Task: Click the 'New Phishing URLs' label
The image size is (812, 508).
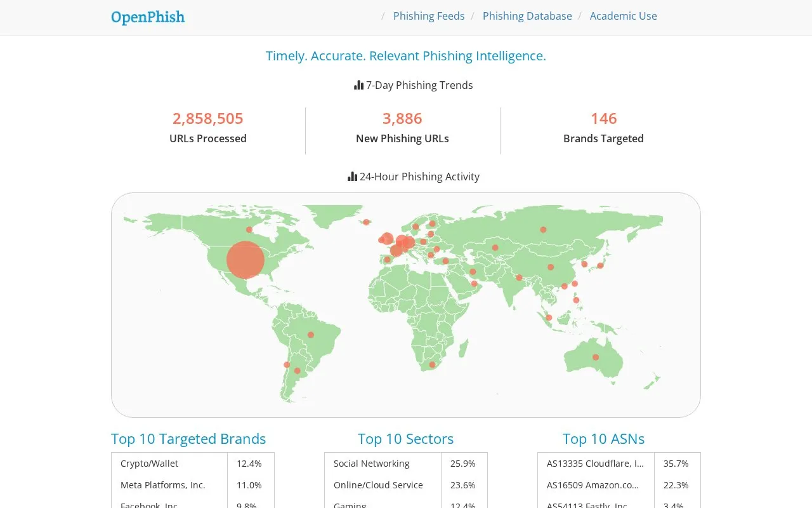Action: coord(402,138)
